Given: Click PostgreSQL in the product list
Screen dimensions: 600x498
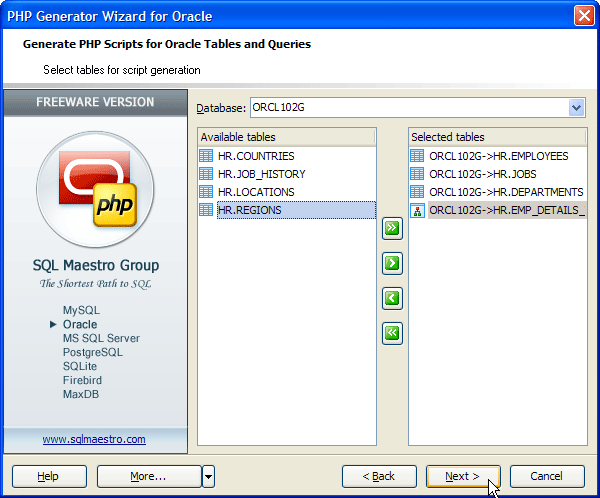Looking at the screenshot, I should coord(93,352).
